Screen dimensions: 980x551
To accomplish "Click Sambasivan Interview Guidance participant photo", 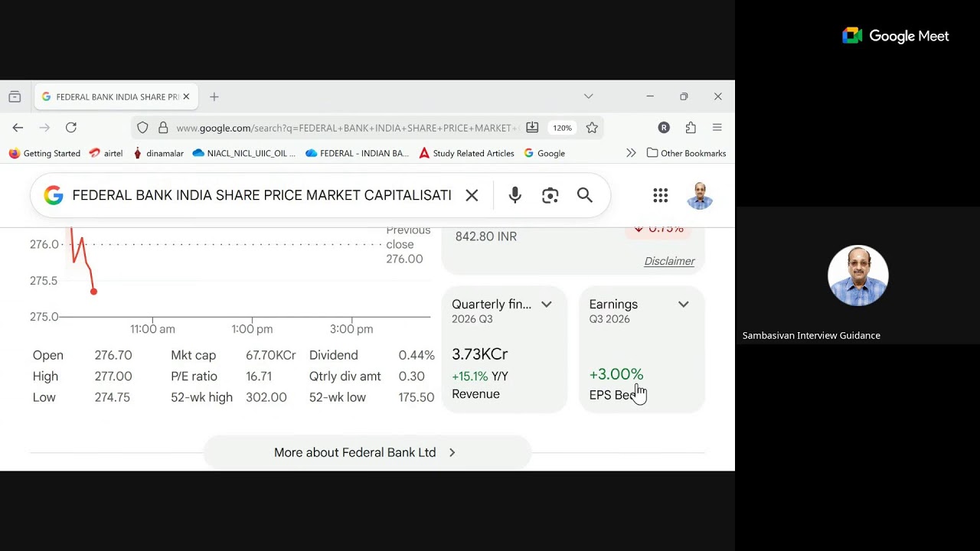I will point(858,275).
